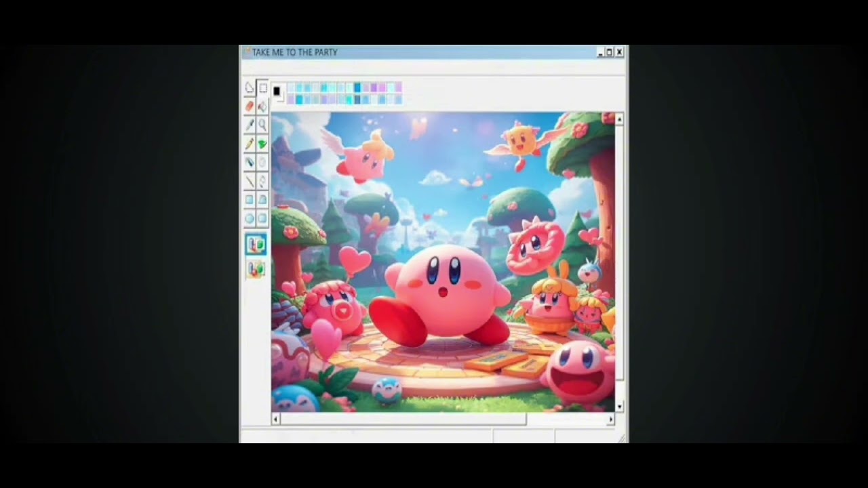This screenshot has width=868, height=488.
Task: Click the horizontal scrollbar right arrow
Action: point(610,420)
